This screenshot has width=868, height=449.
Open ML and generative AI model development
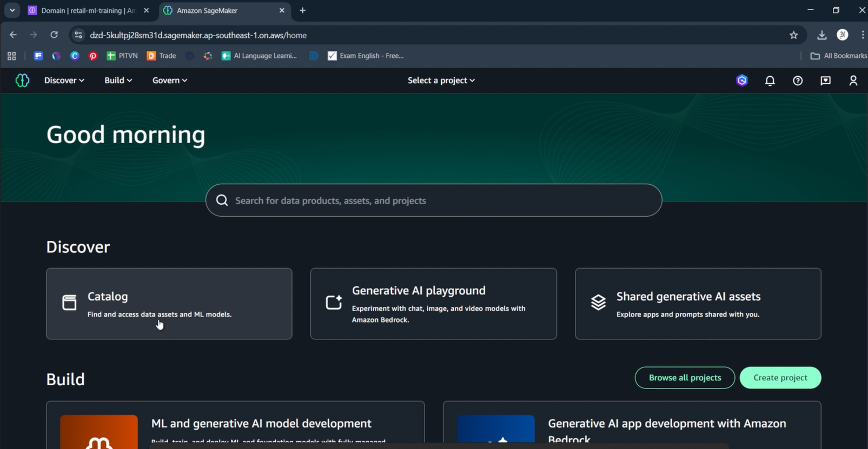235,425
